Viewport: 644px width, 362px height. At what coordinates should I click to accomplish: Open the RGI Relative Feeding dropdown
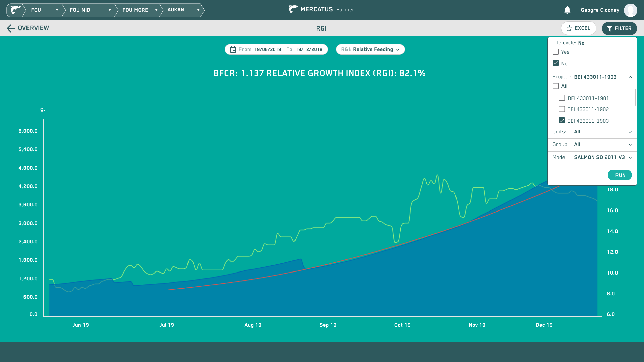click(370, 49)
